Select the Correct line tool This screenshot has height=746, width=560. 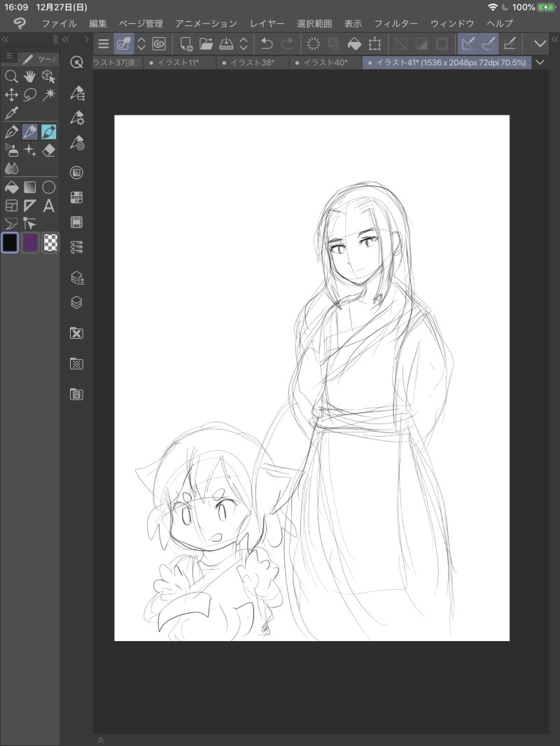(x=30, y=224)
